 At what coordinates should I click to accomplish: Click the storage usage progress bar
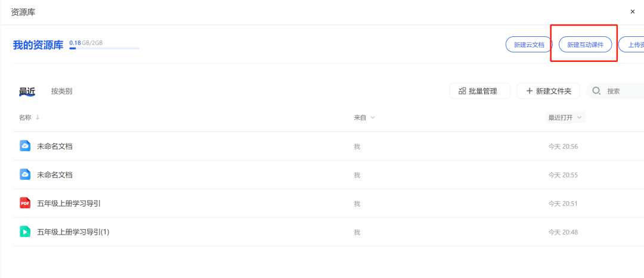[104, 48]
